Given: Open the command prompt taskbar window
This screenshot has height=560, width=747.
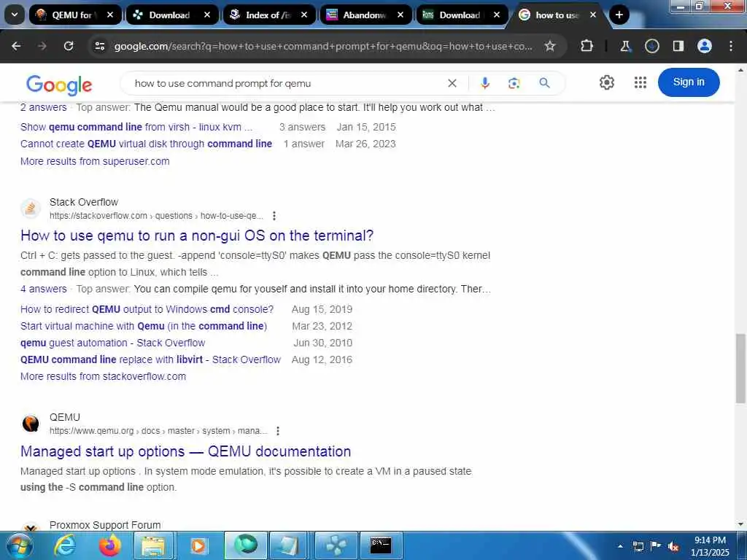Looking at the screenshot, I should click(x=381, y=545).
